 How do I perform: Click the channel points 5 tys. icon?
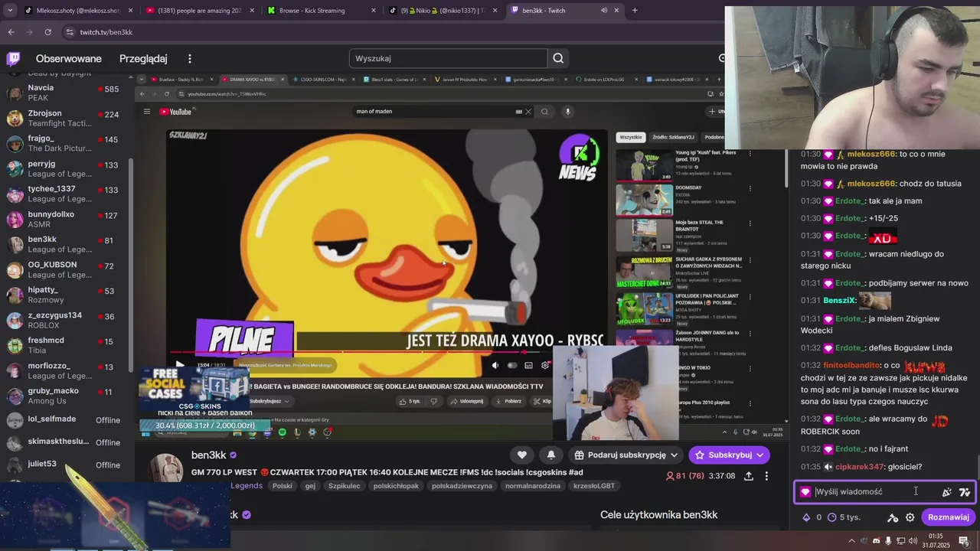click(832, 517)
